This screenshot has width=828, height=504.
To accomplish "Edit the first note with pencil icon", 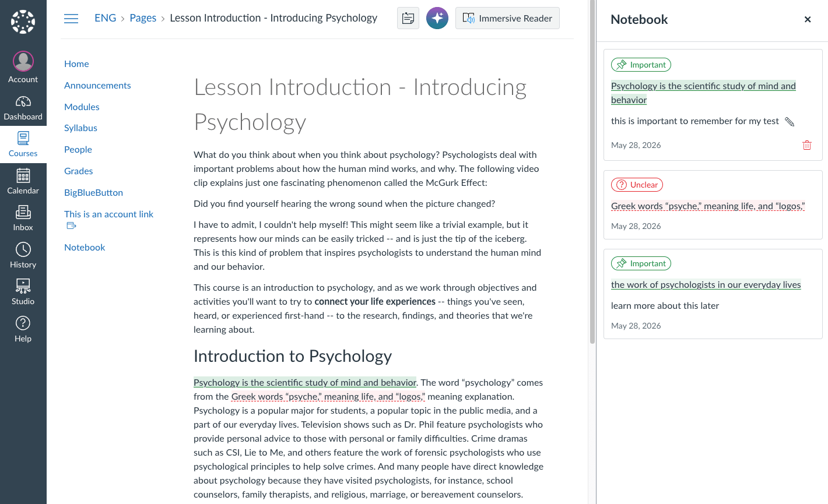I will click(x=790, y=122).
